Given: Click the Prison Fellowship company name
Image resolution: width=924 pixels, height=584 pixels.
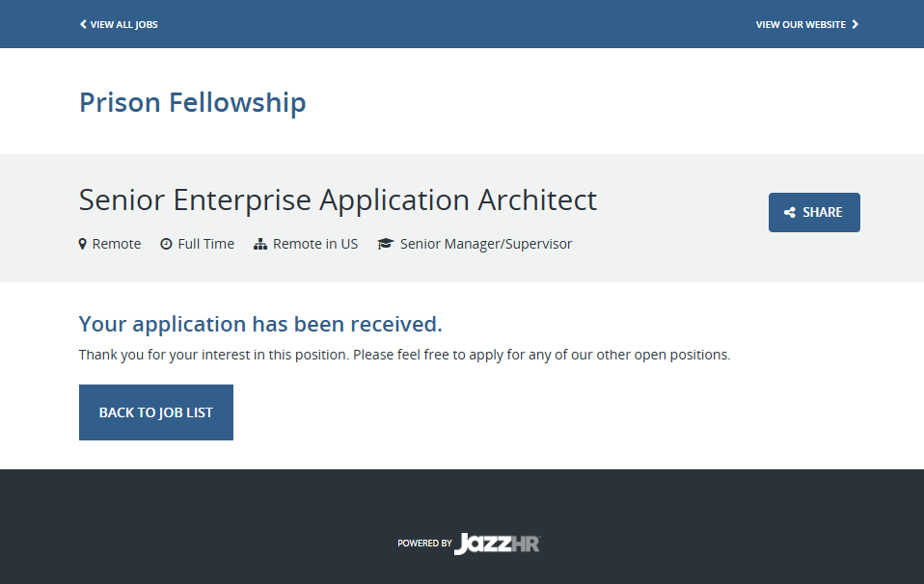Looking at the screenshot, I should 193,102.
